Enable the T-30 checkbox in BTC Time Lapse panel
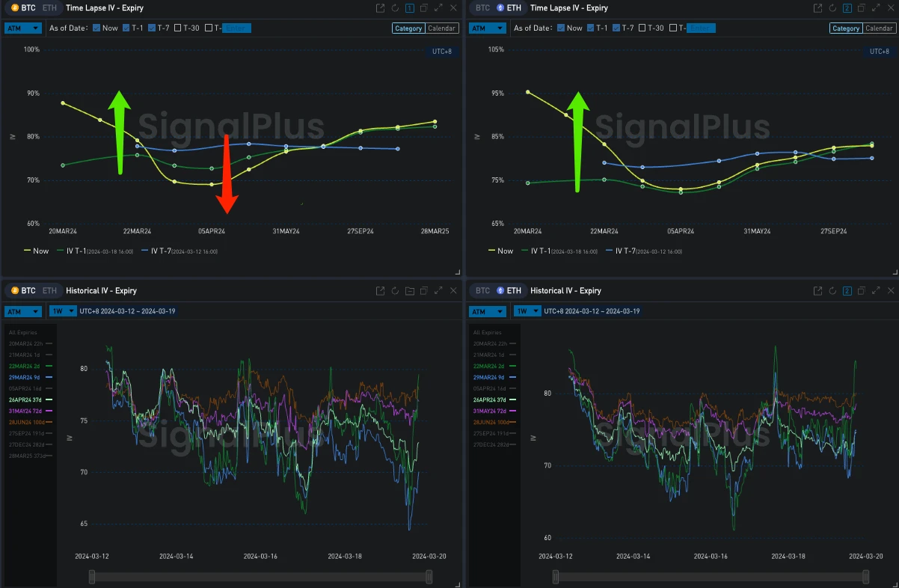This screenshot has height=588, width=899. (178, 28)
